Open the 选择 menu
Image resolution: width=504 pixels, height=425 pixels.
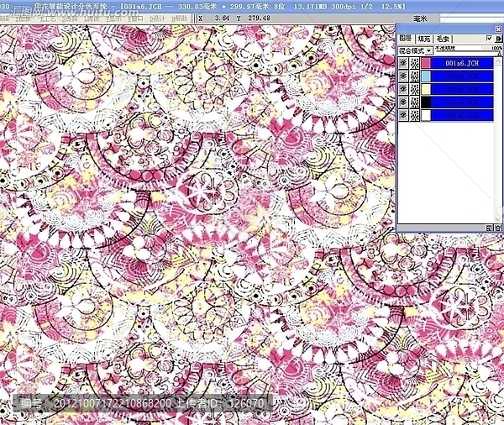[x=70, y=18]
